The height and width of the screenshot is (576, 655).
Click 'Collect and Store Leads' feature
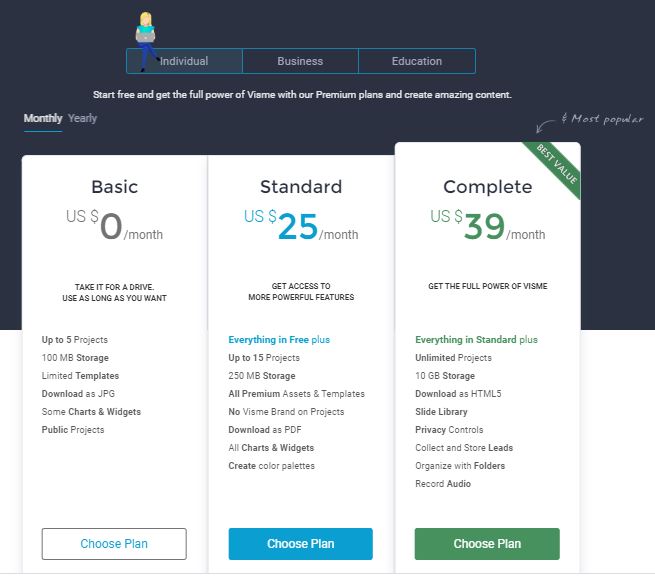click(x=464, y=447)
